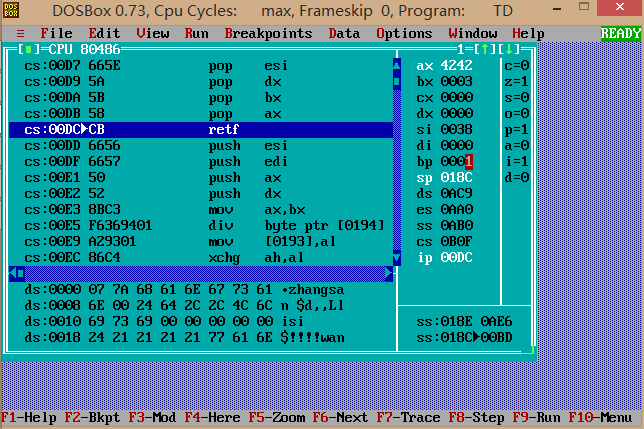
Task: Select the 'pop bx' line at cs:00DA
Action: (201, 98)
